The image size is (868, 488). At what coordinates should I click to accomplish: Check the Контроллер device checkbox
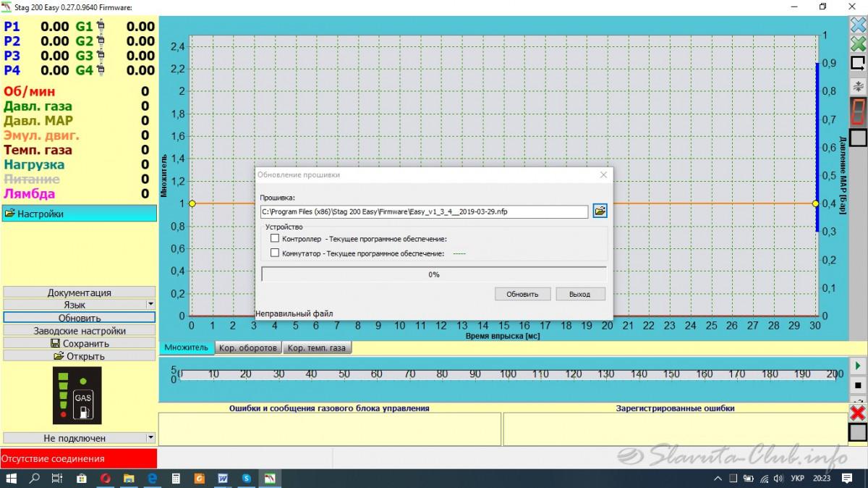pos(274,238)
